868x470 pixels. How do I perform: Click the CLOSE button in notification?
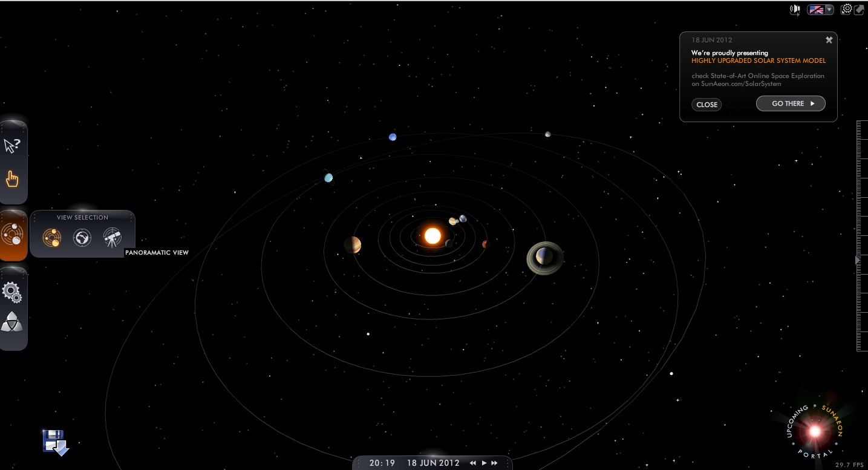coord(706,105)
